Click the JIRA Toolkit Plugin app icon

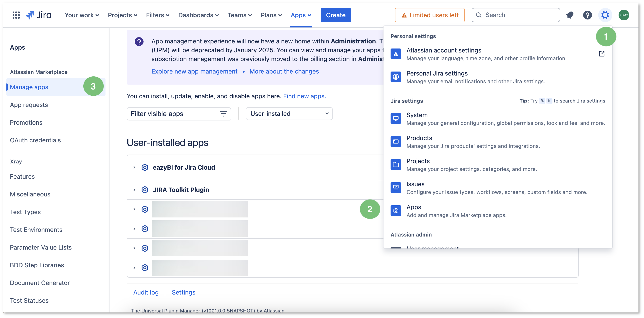[145, 190]
